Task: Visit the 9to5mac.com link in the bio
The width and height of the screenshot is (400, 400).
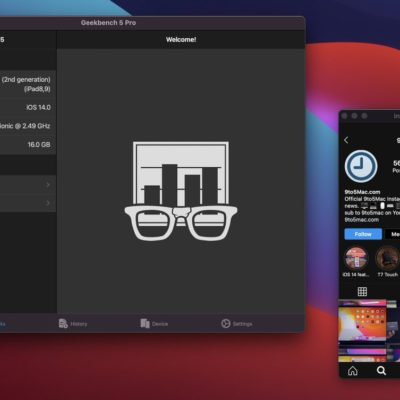Action: pos(362,220)
